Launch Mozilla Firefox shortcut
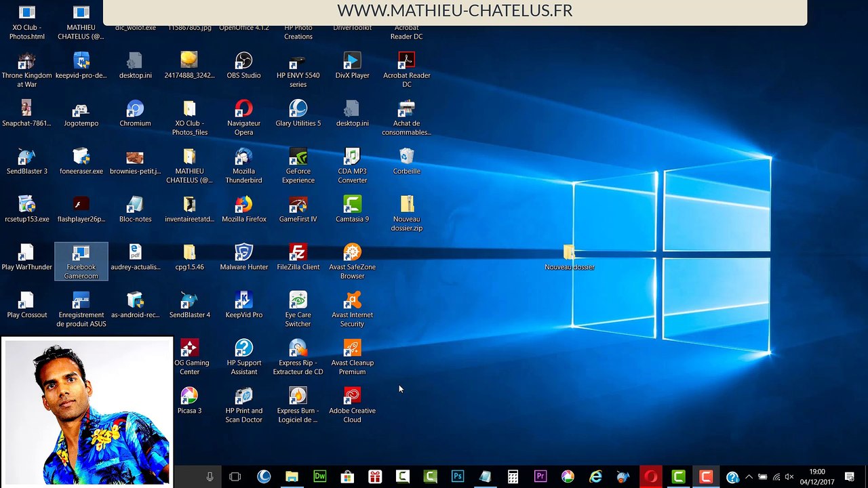868x488 pixels. (x=243, y=209)
